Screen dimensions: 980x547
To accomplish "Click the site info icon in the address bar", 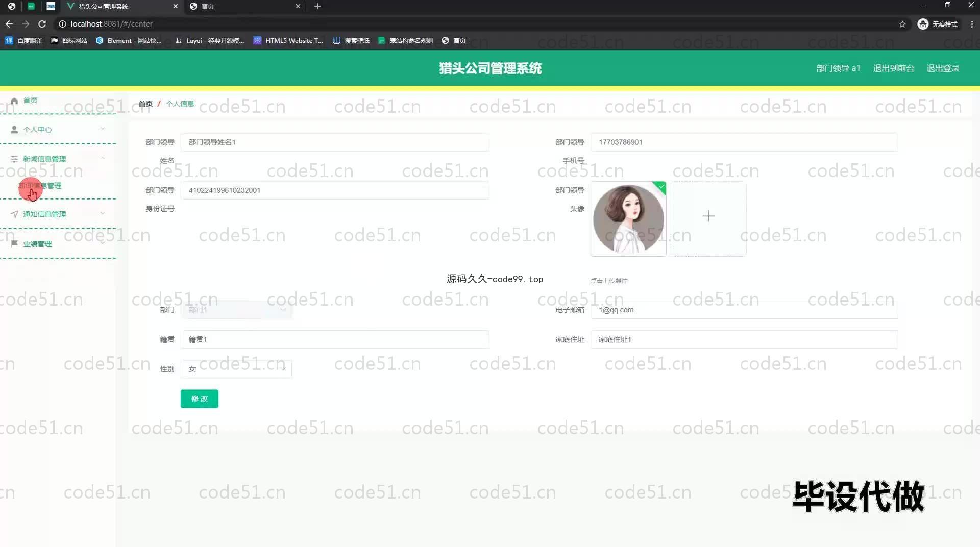I will pos(62,24).
